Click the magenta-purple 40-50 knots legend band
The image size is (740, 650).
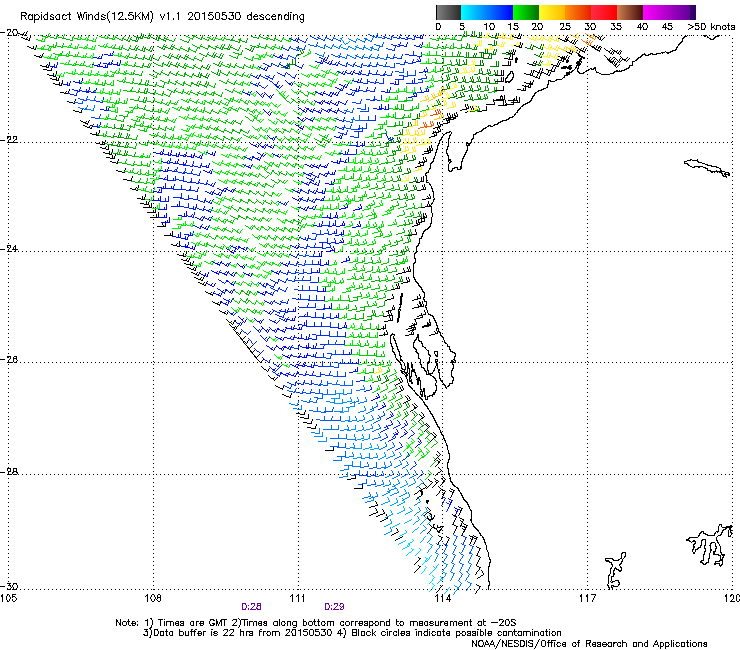tap(669, 12)
